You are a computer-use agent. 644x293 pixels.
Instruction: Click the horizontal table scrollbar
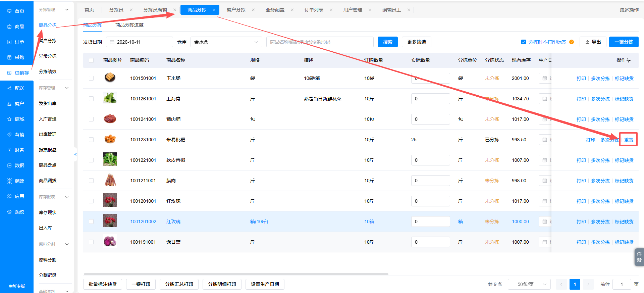point(236,274)
